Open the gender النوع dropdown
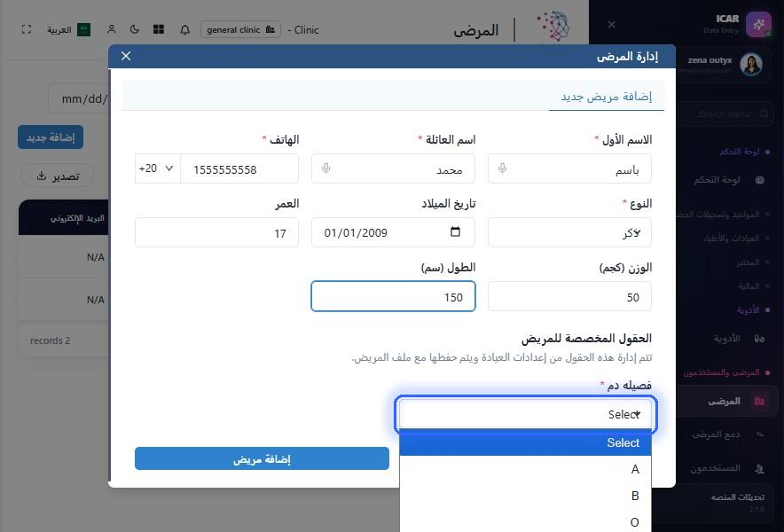 569,232
